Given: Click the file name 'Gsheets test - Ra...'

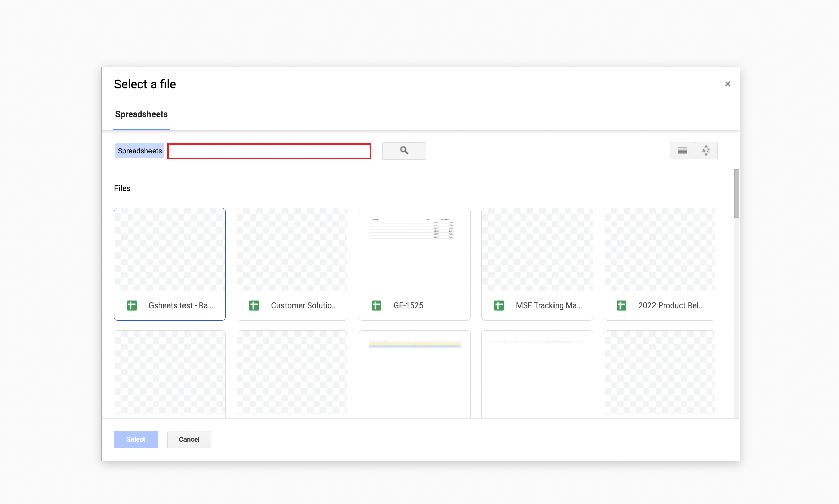Looking at the screenshot, I should [x=181, y=305].
